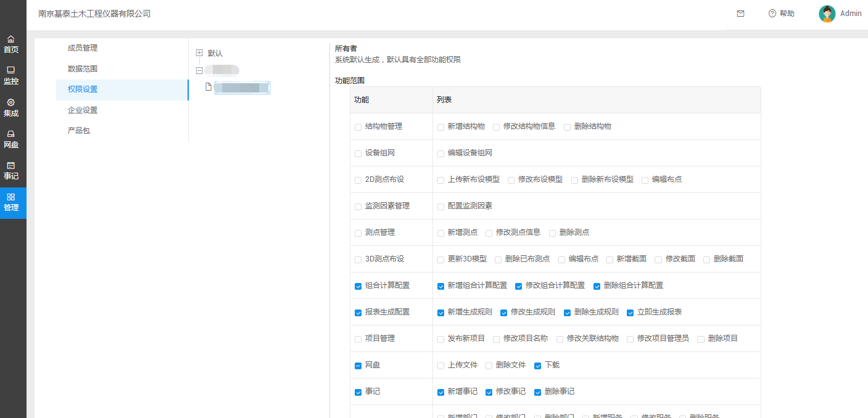Viewport: 868px width, 418px height.
Task: Expand the 默认 tree node
Action: click(x=199, y=53)
